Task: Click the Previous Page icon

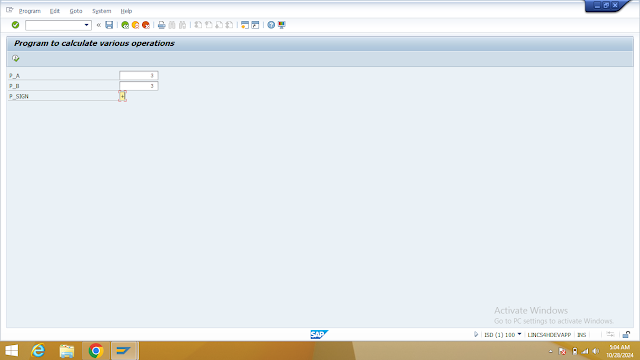Action: click(x=209, y=25)
